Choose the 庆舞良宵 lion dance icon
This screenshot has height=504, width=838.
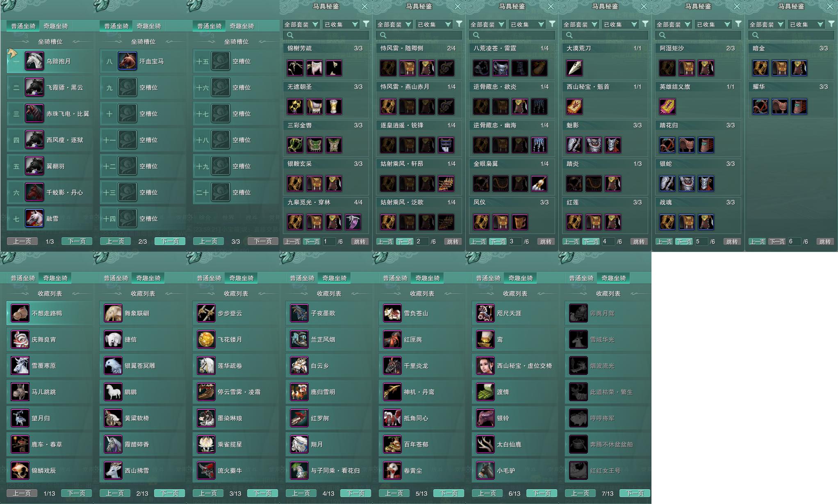tap(20, 339)
